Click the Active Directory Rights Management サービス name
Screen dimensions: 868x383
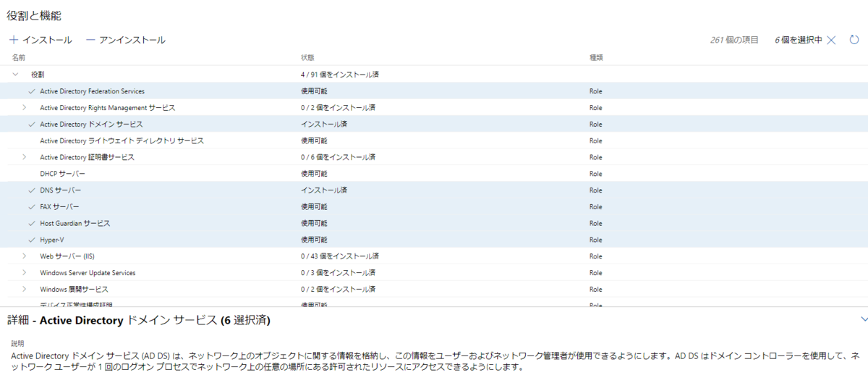pyautogui.click(x=107, y=108)
